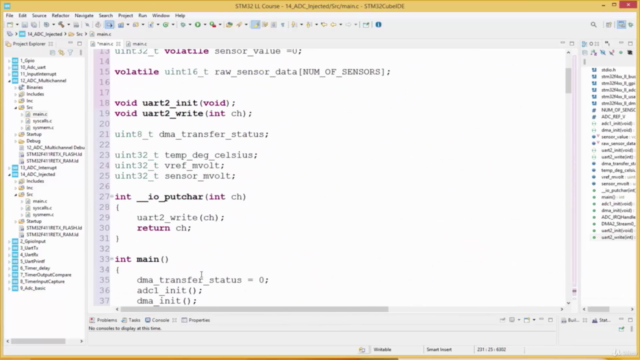This screenshot has height=360, width=640.
Task: Toggle Mark Occurrences highlighter icon
Action: (256, 25)
